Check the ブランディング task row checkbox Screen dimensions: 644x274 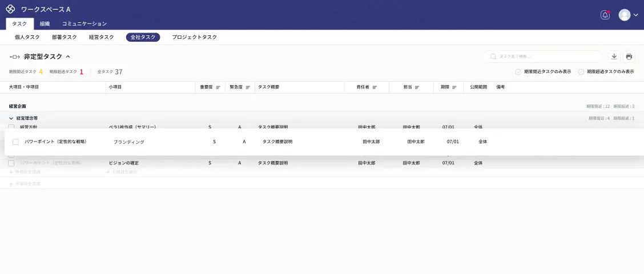click(x=16, y=142)
